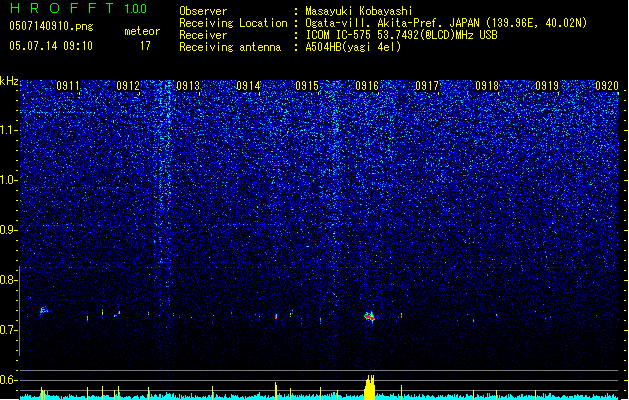
Task: Click the 0920 time marker
Action: [607, 86]
